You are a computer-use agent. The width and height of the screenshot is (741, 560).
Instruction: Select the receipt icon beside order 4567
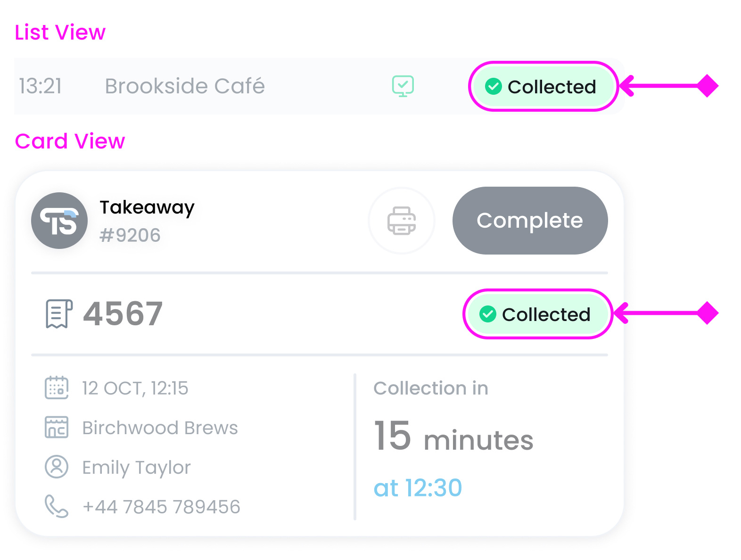click(x=58, y=313)
